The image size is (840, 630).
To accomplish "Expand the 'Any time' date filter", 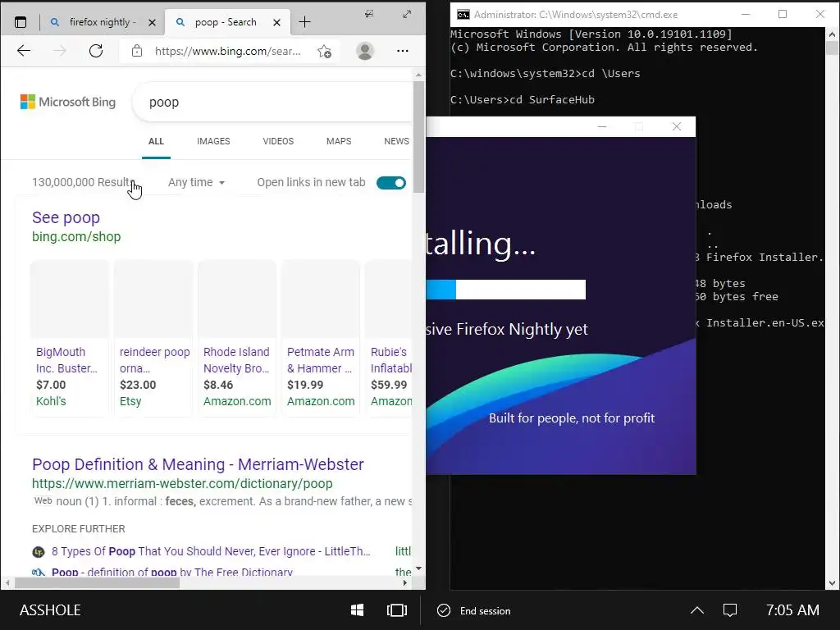I will [196, 183].
